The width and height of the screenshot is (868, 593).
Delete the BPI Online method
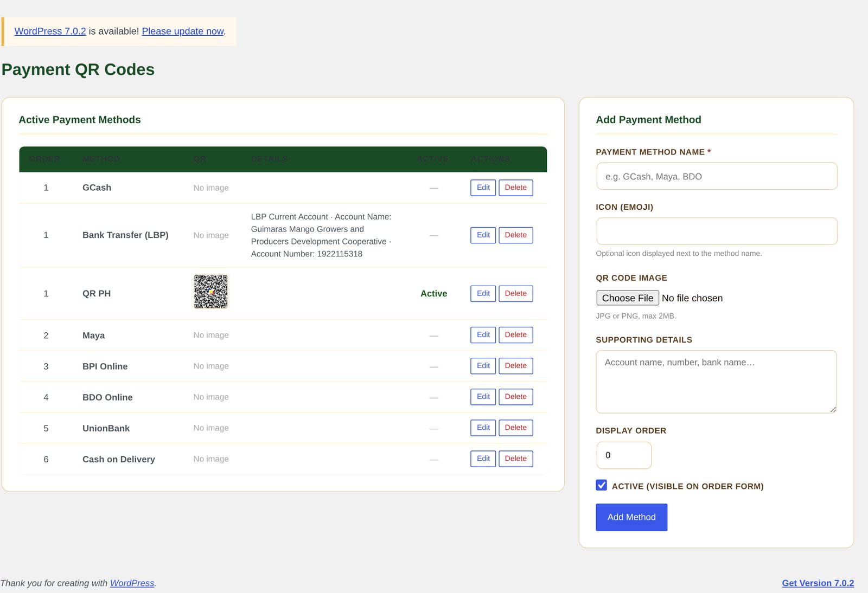coord(515,366)
